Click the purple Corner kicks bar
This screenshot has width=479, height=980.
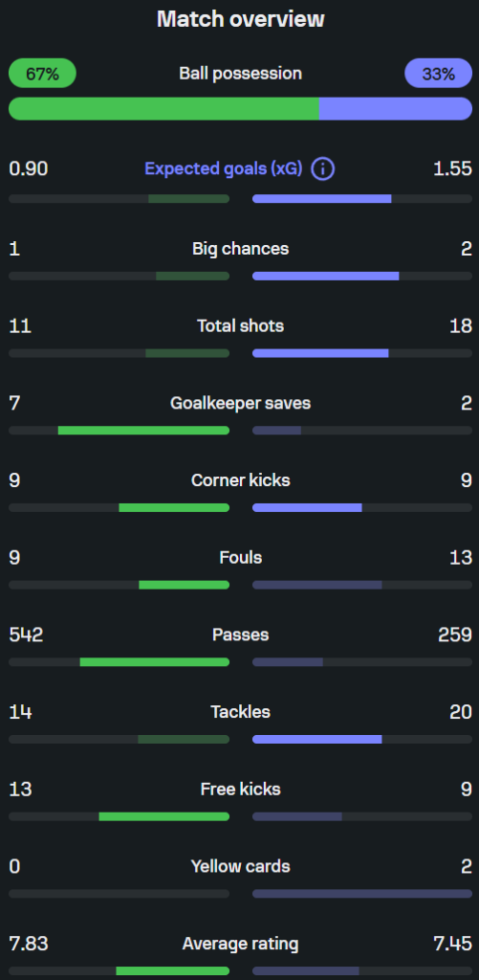point(307,507)
